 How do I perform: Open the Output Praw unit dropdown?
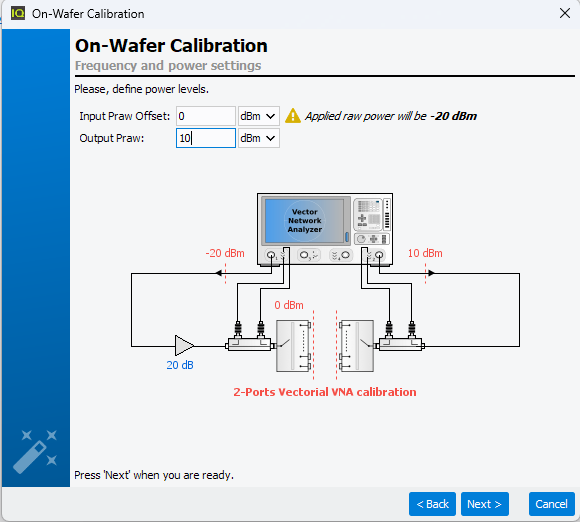[259, 138]
